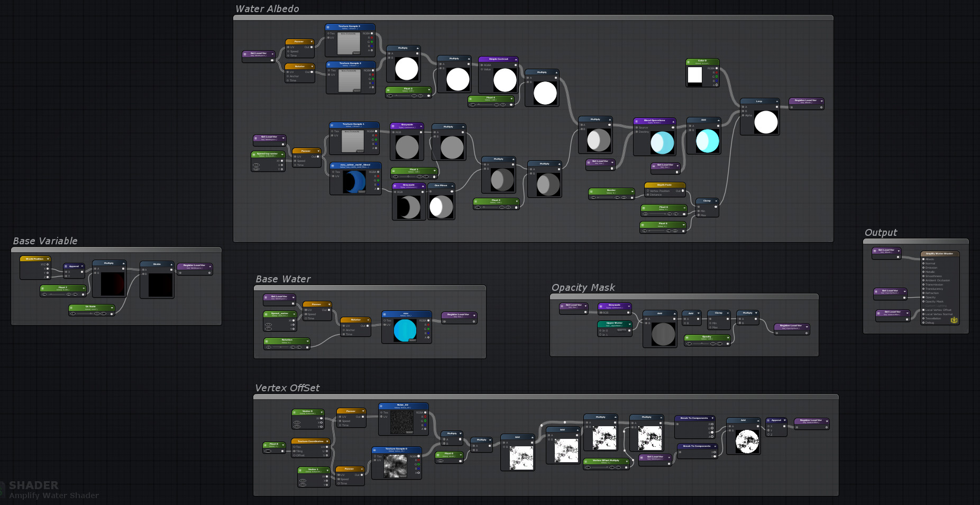Open options icon on Speed top water node
Viewport: 980px width, 505px height.
pos(254,154)
